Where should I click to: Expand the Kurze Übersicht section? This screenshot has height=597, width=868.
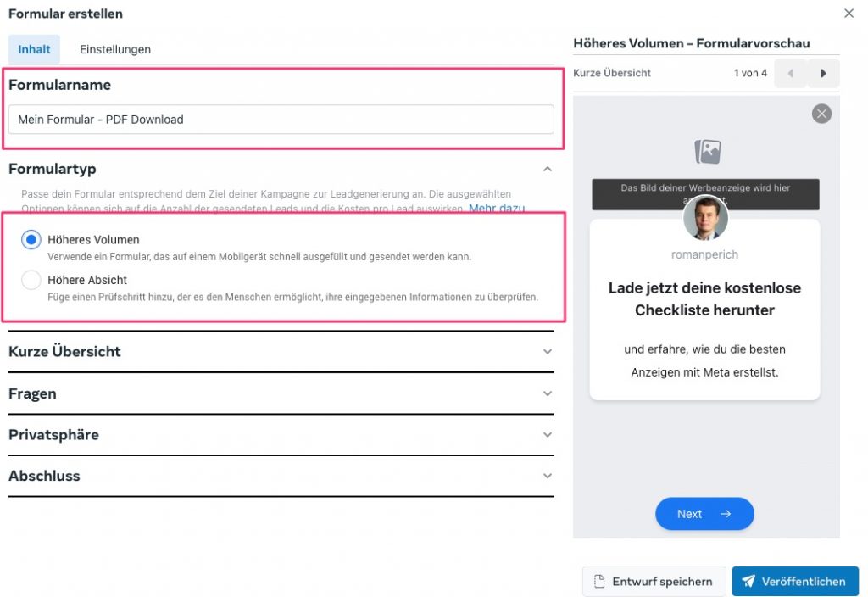548,352
